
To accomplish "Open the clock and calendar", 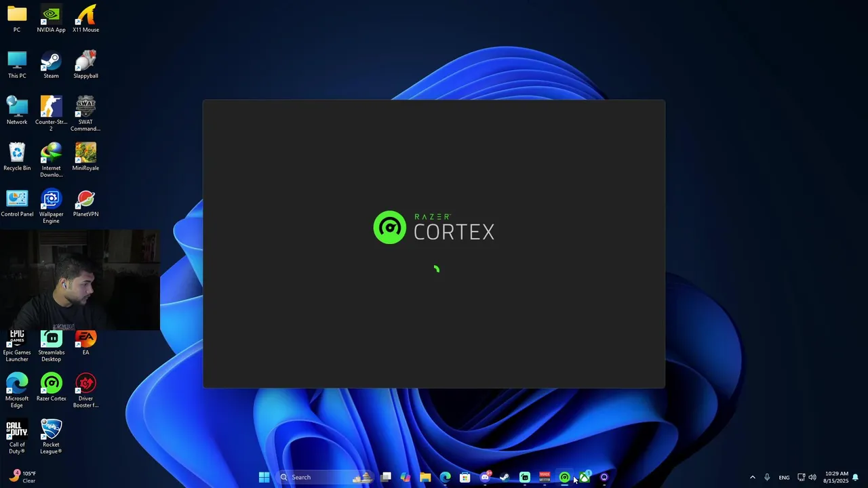I will click(x=836, y=477).
